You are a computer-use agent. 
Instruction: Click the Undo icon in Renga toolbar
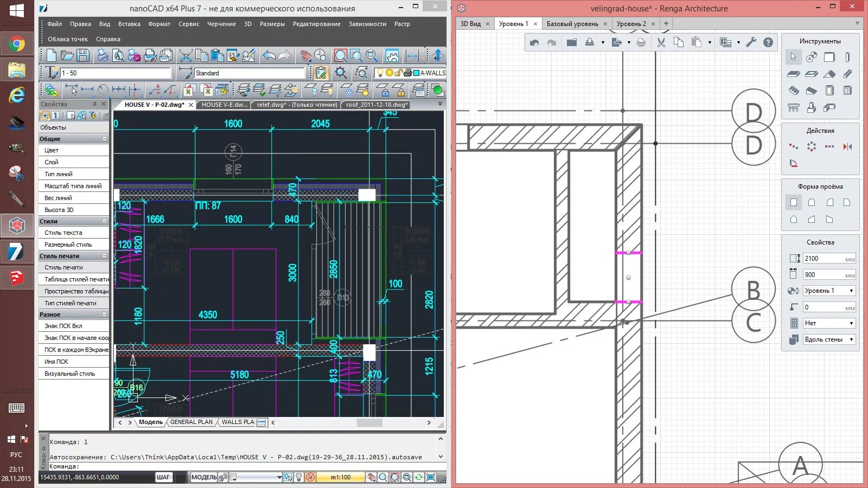534,42
